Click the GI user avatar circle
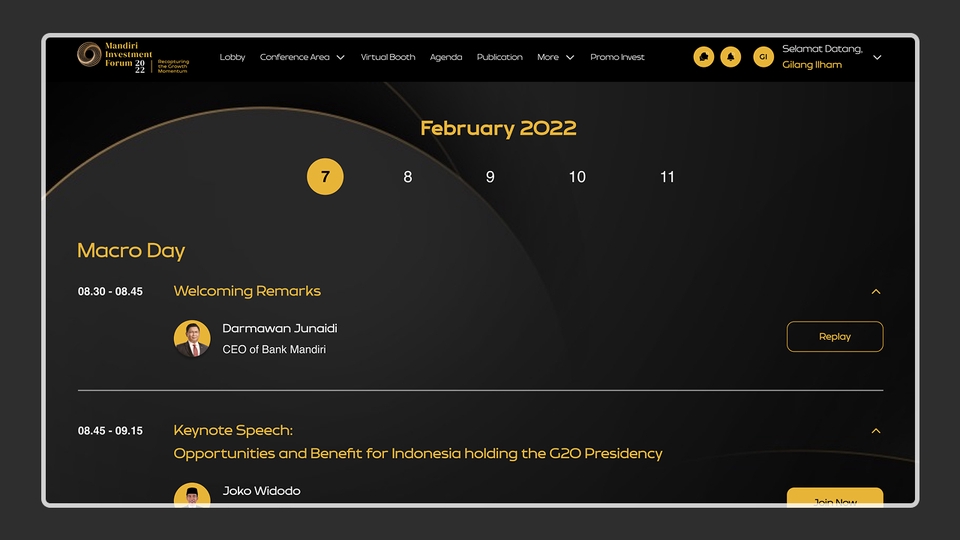Viewport: 960px width, 540px height. [763, 57]
